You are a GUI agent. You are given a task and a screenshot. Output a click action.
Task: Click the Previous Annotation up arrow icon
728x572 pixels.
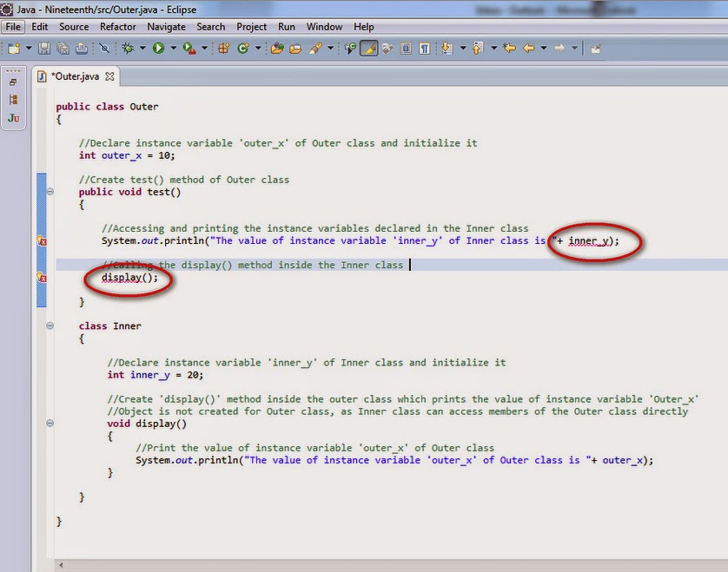point(478,49)
